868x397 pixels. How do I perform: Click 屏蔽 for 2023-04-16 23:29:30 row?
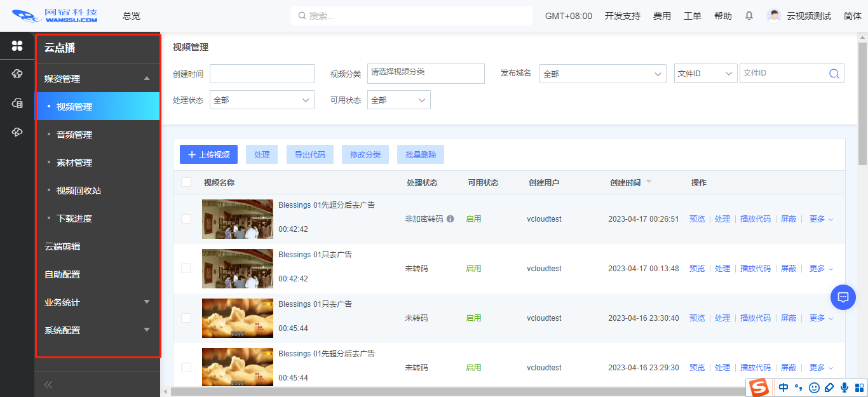coord(789,368)
